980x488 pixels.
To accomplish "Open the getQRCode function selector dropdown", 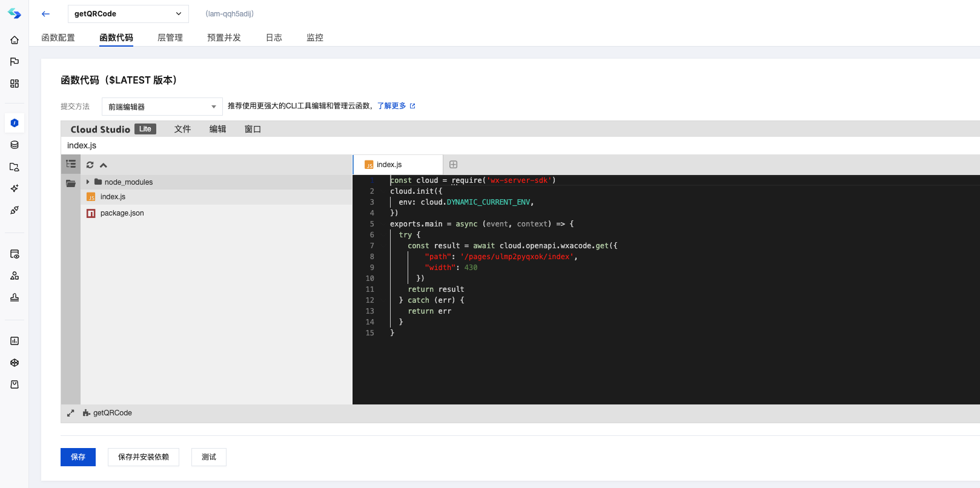I will click(x=128, y=13).
